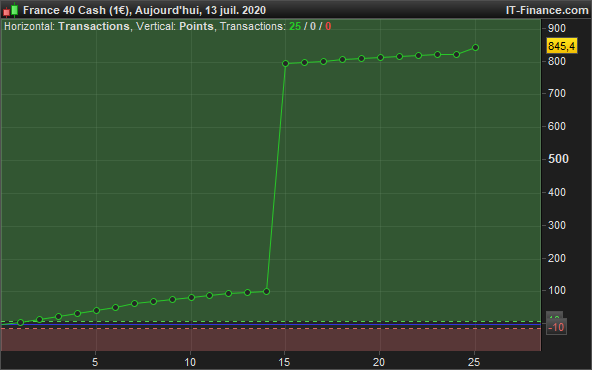This screenshot has width=592, height=370.
Task: Click the data point at transaction 10
Action: click(191, 298)
